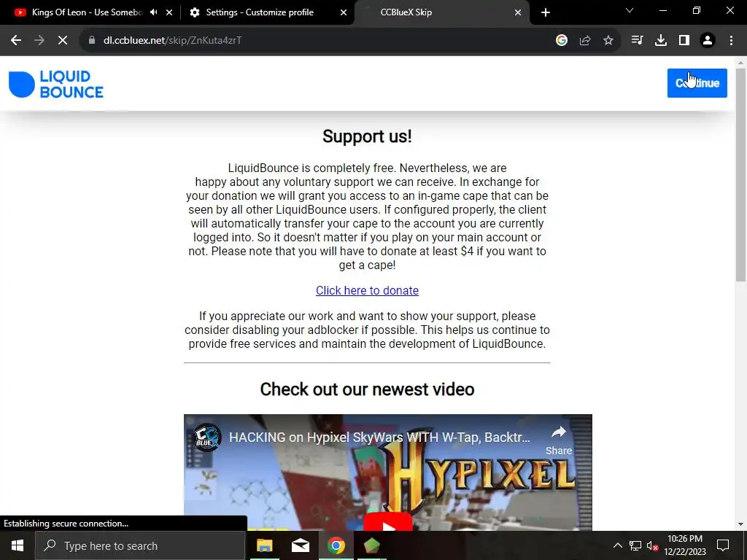
Task: Click the muted volume tray icon
Action: (652, 545)
